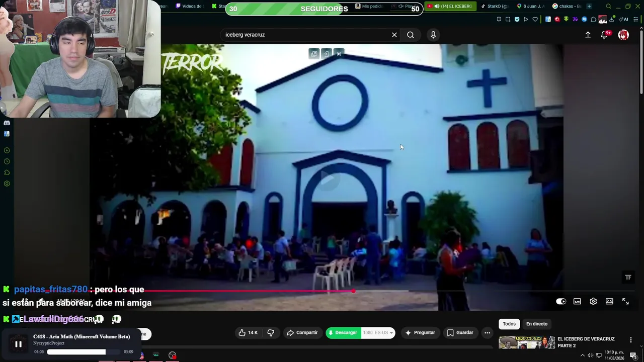
Task: Open the translate extension icon
Action: point(548,19)
